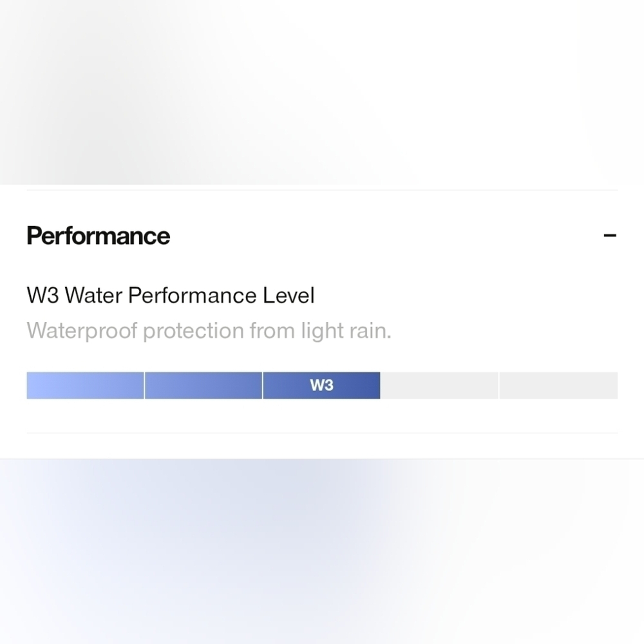644x644 pixels.
Task: Select the lightest blue first rating segment
Action: point(85,385)
